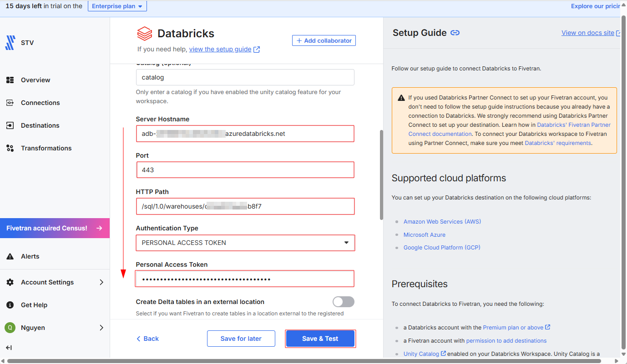627x364 pixels.
Task: Click the Destinations sidebar icon
Action: 10,125
